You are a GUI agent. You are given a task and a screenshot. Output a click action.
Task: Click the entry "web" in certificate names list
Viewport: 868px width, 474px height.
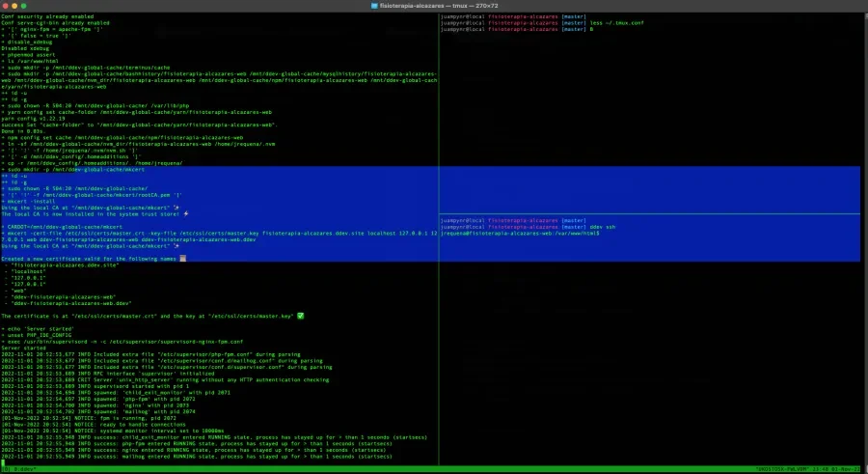[x=19, y=291]
